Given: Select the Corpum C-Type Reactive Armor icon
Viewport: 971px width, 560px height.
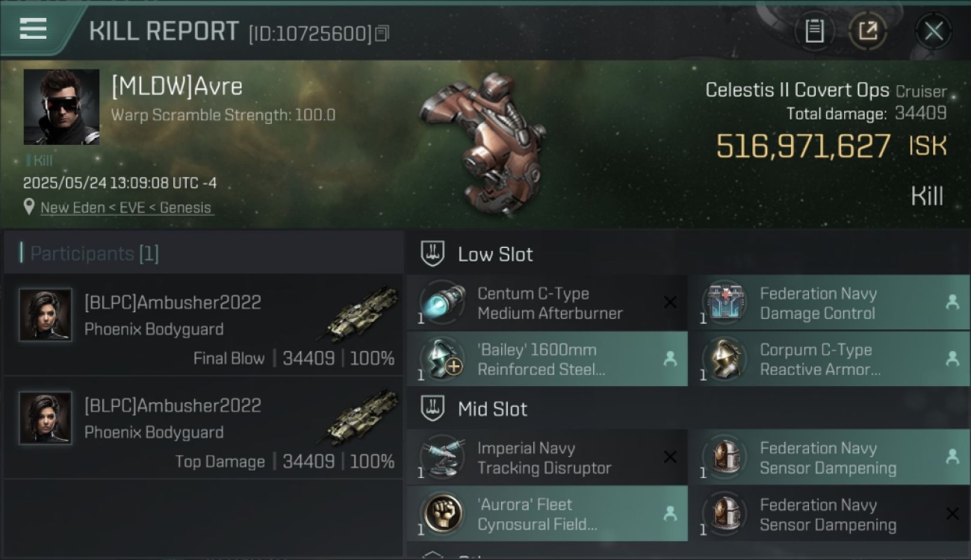Looking at the screenshot, I should [725, 359].
